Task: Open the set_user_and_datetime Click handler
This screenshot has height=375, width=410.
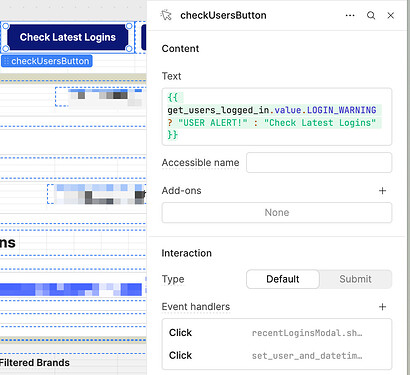Action: point(277,356)
